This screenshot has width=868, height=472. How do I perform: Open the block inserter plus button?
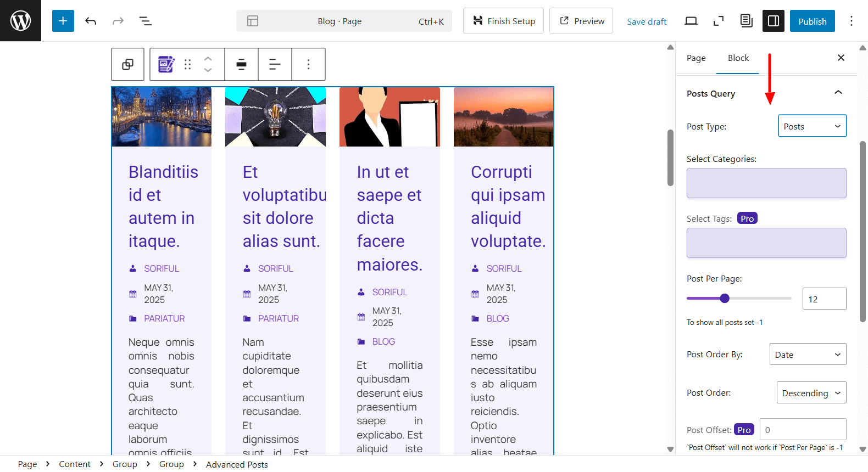63,21
